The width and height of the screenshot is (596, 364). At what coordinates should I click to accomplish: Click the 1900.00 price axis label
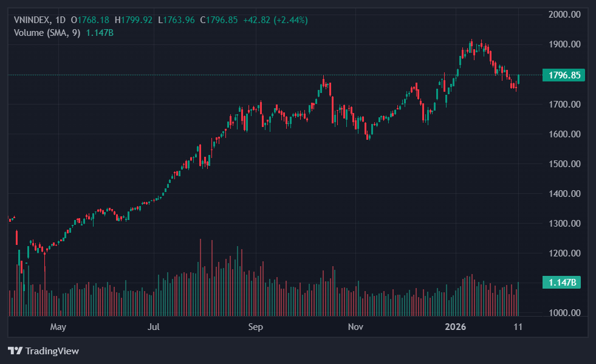(564, 44)
